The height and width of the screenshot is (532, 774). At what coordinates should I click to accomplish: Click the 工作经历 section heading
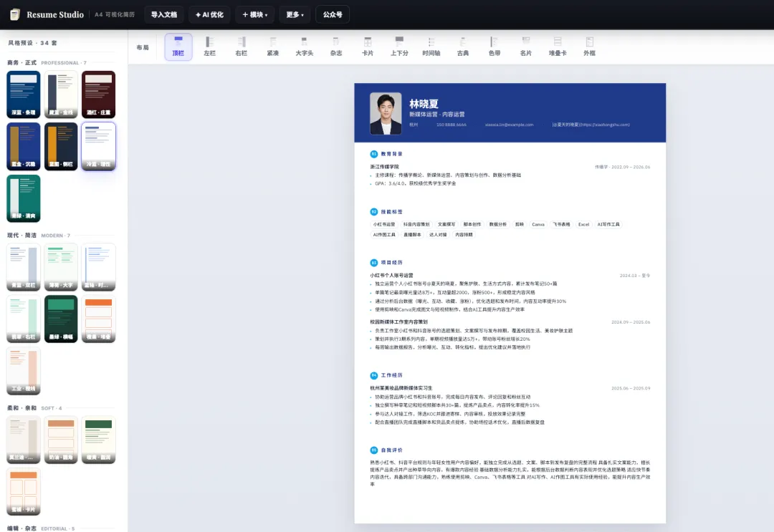coord(391,375)
